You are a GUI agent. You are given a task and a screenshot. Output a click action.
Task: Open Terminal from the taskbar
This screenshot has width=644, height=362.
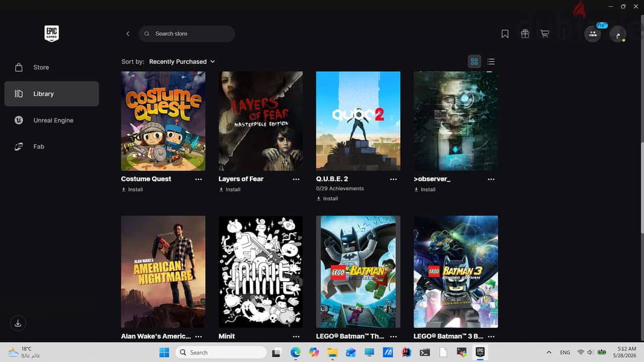[425, 352]
